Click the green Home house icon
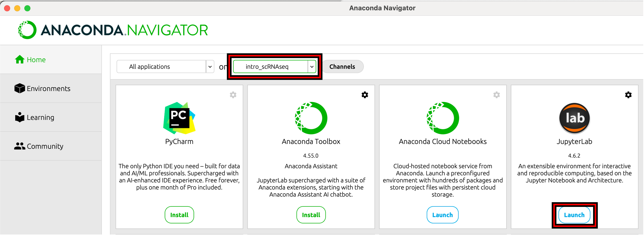Viewport: 644px width, 235px height. pyautogui.click(x=19, y=59)
